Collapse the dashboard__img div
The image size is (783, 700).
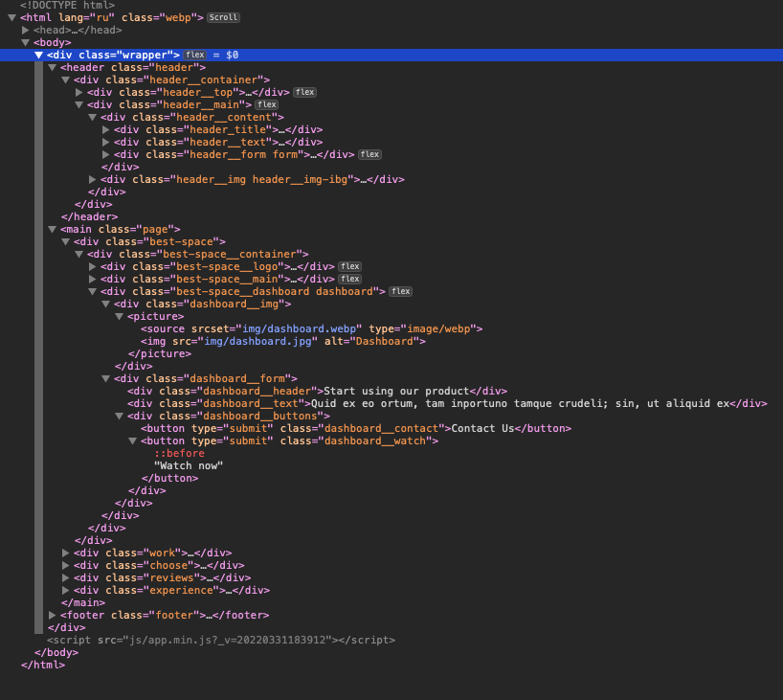[x=106, y=305]
